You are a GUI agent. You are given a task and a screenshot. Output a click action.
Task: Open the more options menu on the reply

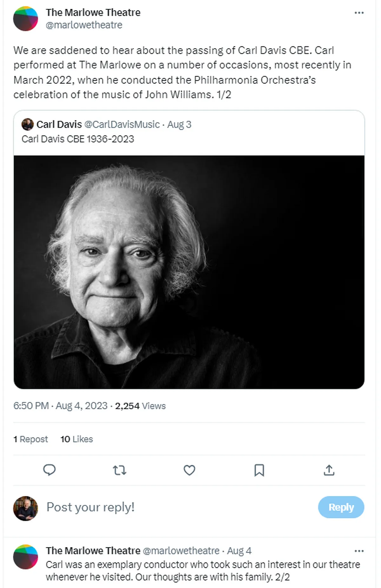[x=359, y=551]
